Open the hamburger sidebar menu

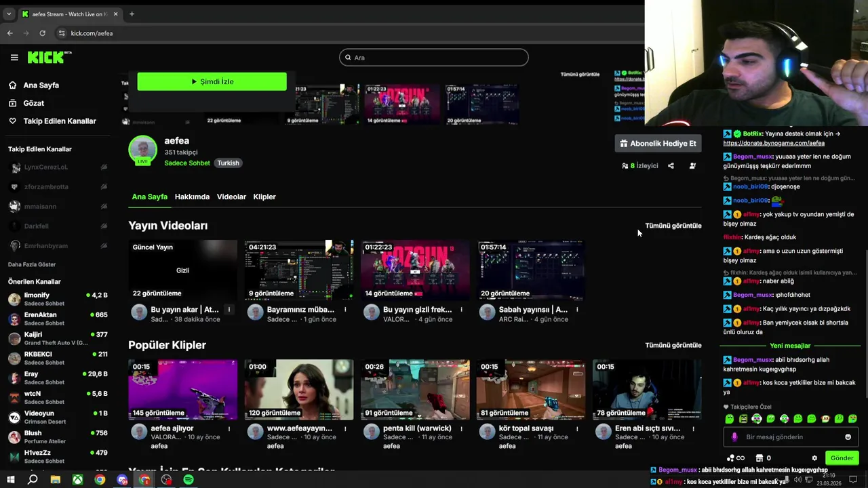click(x=14, y=58)
